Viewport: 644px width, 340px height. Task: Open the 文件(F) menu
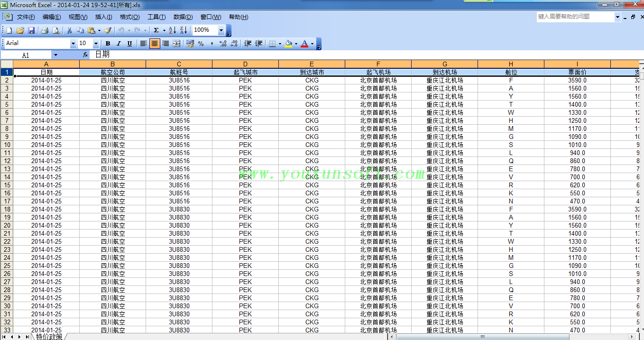pyautogui.click(x=26, y=17)
